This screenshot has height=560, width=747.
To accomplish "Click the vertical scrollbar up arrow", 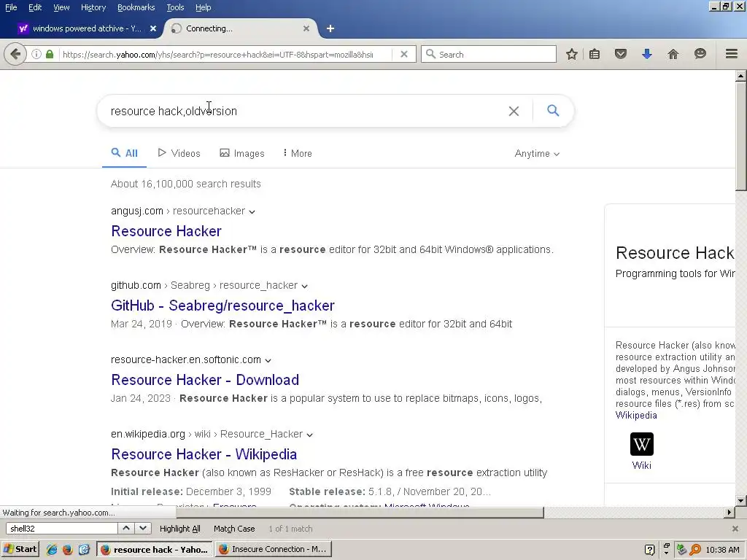I will pyautogui.click(x=740, y=76).
